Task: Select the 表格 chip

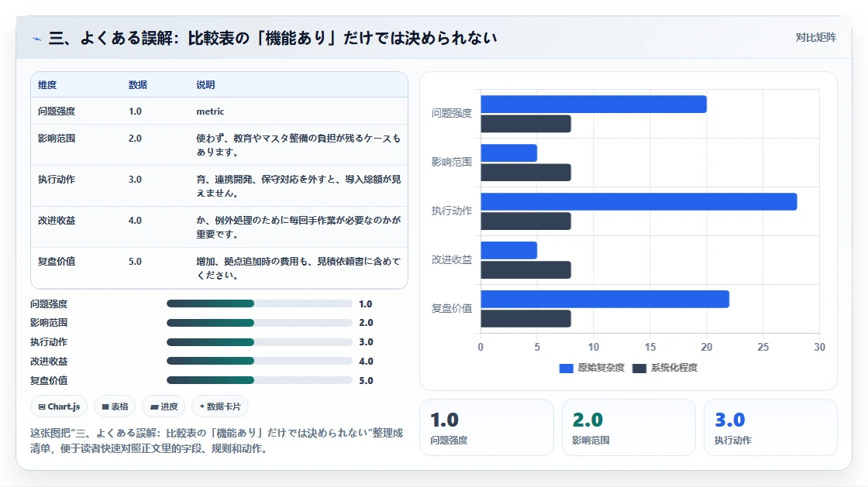Action: (x=115, y=406)
